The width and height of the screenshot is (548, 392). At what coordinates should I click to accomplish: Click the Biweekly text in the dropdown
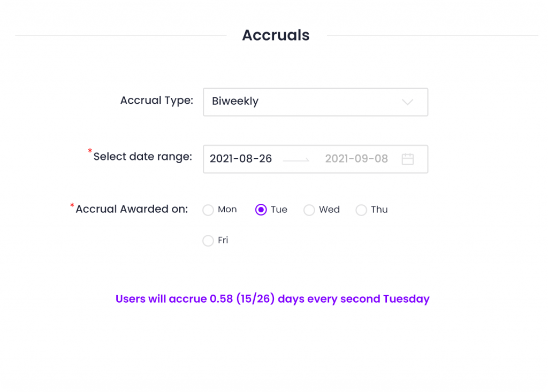[x=235, y=102]
